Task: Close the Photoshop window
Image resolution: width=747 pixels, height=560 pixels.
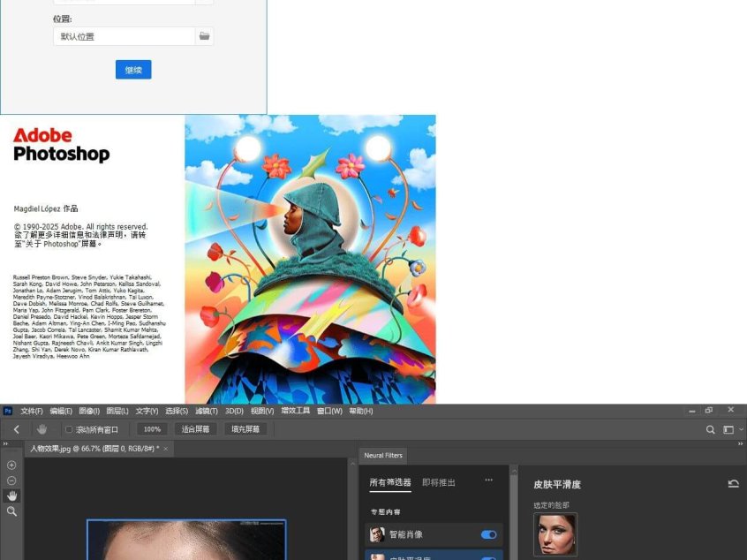Action: coord(731,410)
